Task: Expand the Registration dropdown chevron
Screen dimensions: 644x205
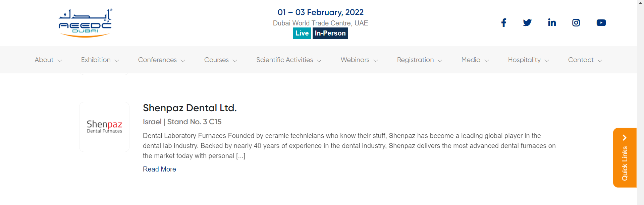Action: pos(440,61)
